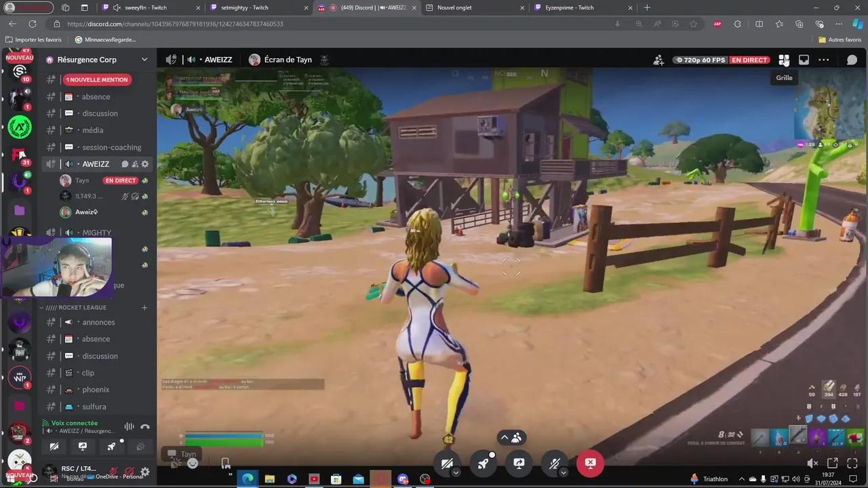Open an Activity with the rocket icon
Viewport: 868px width, 488px height.
tap(483, 464)
